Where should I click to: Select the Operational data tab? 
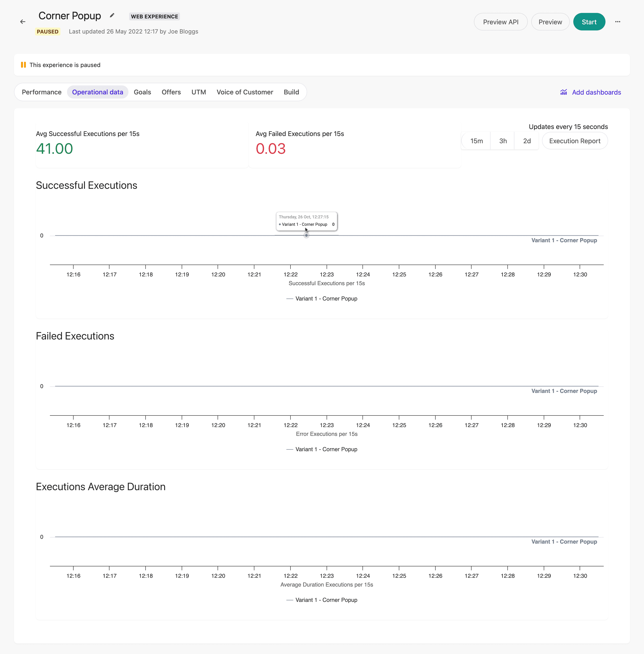click(x=97, y=92)
